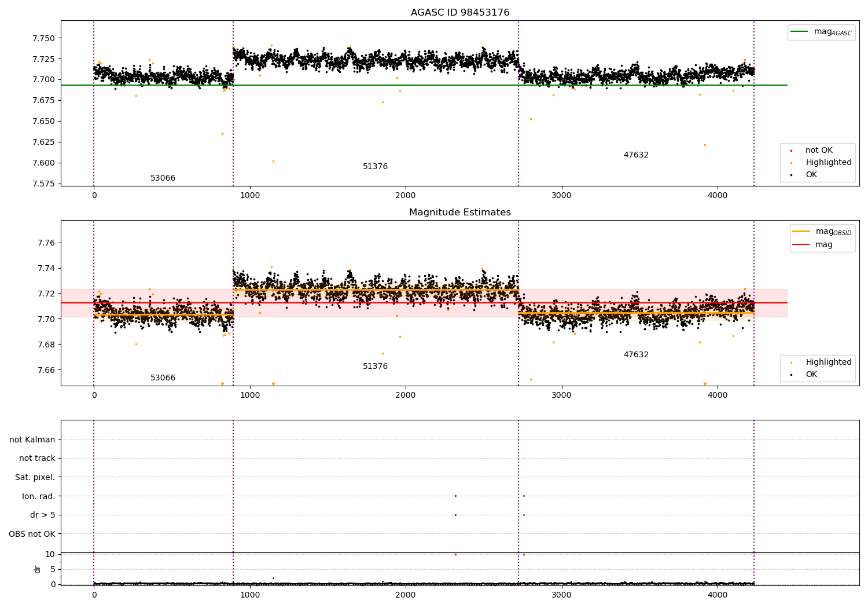Viewport: 868px width, 608px height.
Task: Click the plot title 'AGASC ID 98453176'
Action: click(x=460, y=13)
